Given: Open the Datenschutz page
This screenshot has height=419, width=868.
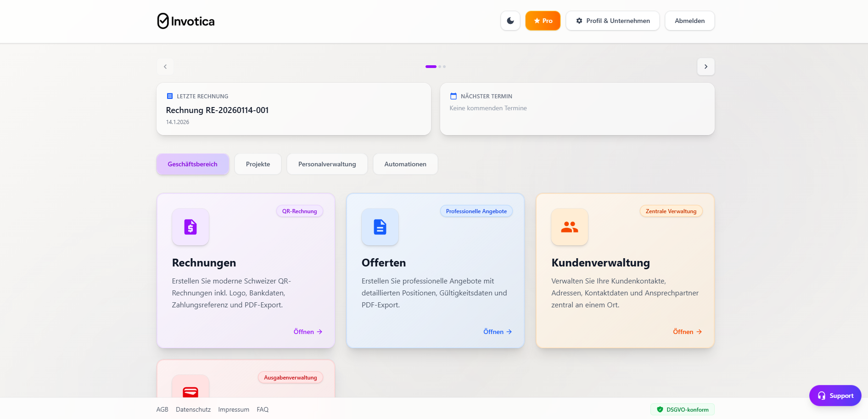Looking at the screenshot, I should (x=193, y=409).
